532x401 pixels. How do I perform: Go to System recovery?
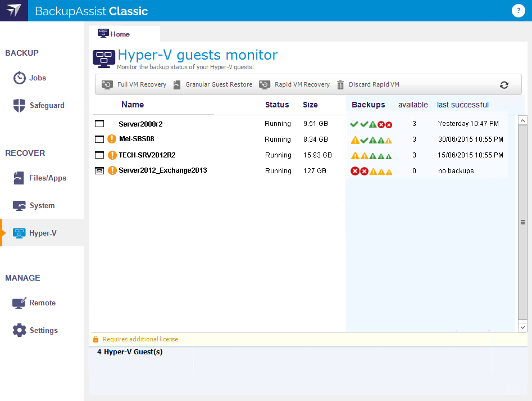42,205
